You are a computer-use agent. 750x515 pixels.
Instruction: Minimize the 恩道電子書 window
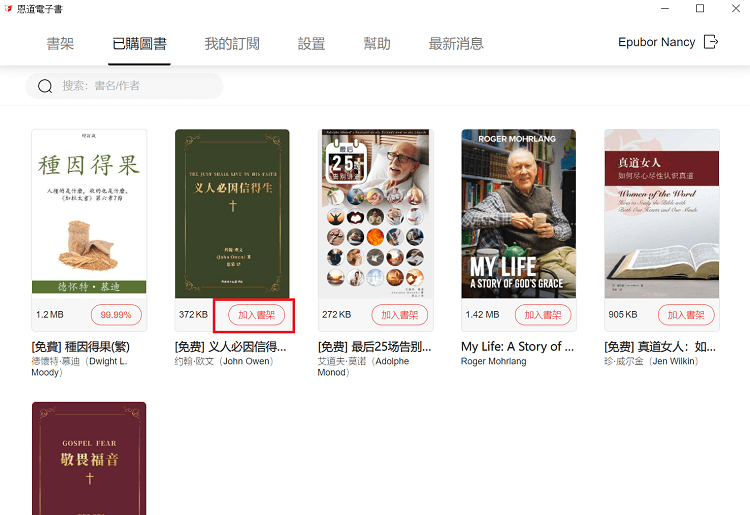tap(665, 9)
